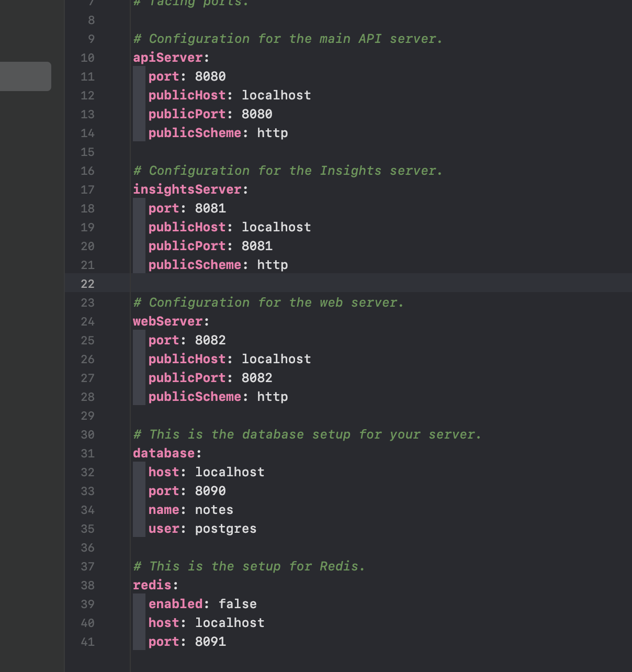Click line number 17 in the gutter
Image resolution: width=632 pixels, height=672 pixels.
(88, 189)
